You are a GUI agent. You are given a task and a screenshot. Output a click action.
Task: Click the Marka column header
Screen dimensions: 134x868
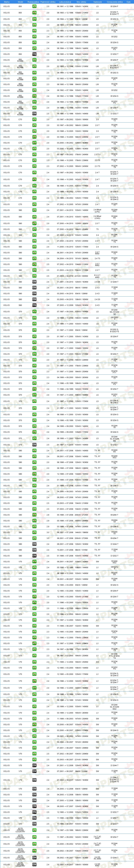(x=6, y=2)
